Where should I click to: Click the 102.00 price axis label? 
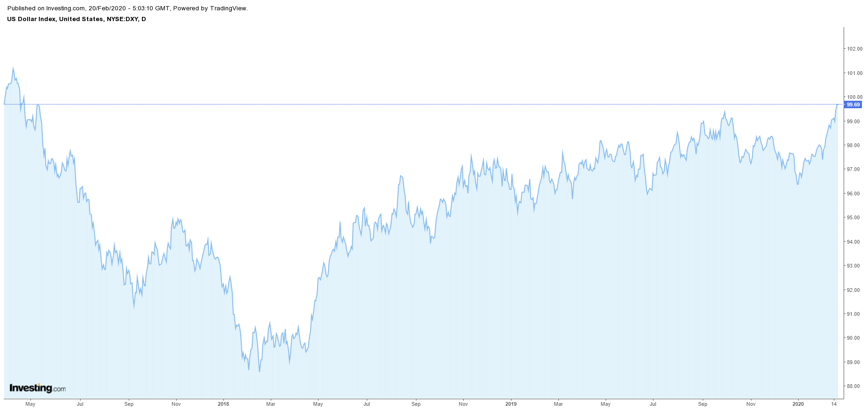tap(854, 49)
